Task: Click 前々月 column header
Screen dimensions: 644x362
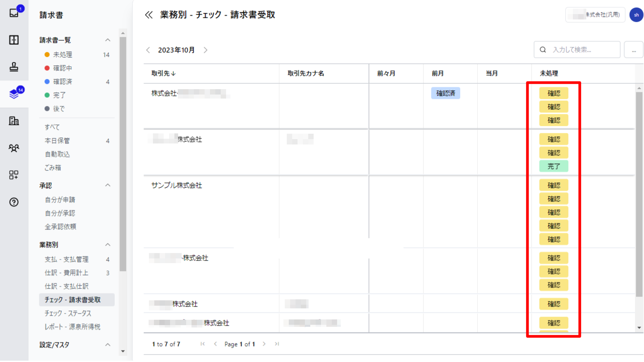Action: pyautogui.click(x=386, y=73)
